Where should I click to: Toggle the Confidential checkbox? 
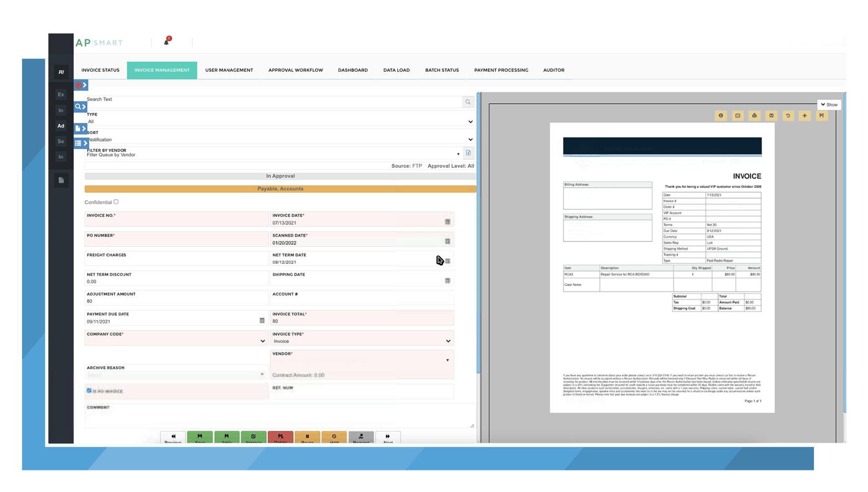tap(116, 202)
